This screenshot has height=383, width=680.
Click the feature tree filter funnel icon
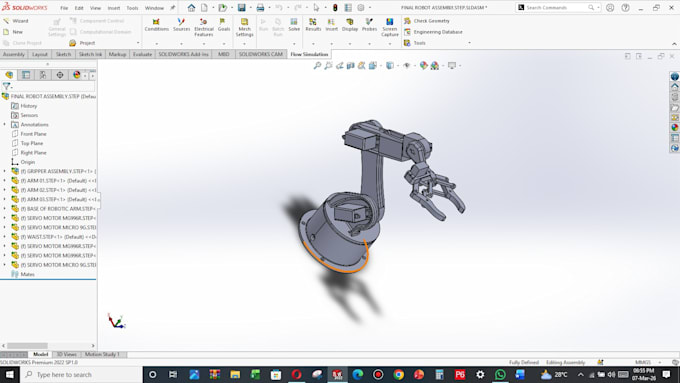point(6,86)
